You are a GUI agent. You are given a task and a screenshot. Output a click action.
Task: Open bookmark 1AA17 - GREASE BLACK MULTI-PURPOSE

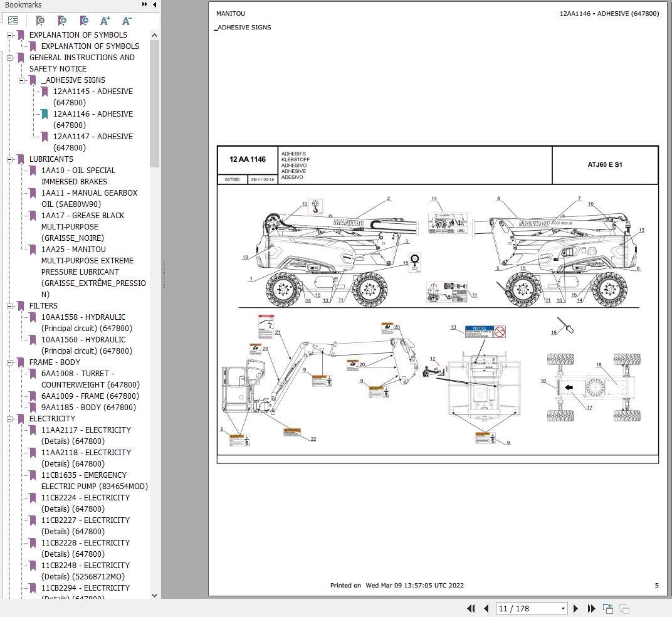(83, 227)
